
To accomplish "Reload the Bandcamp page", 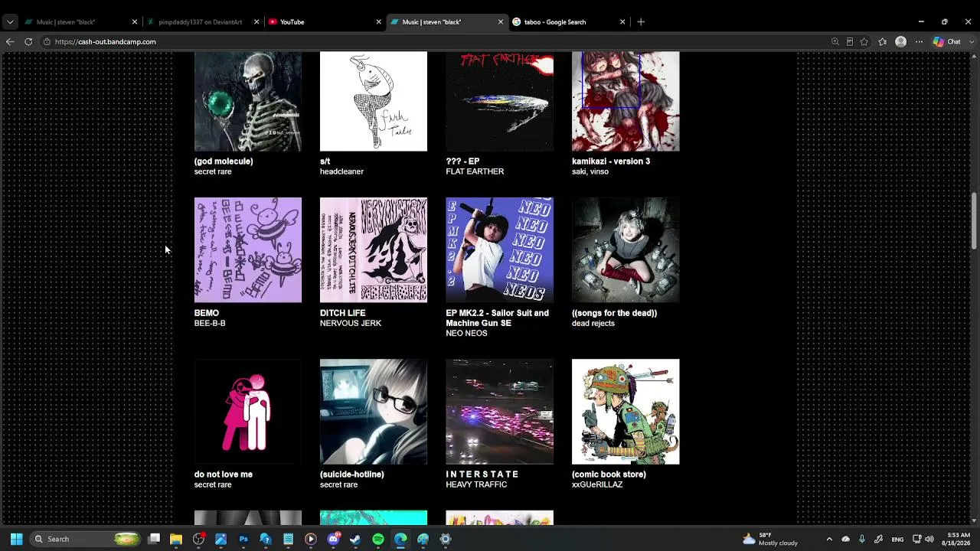I will (x=28, y=41).
